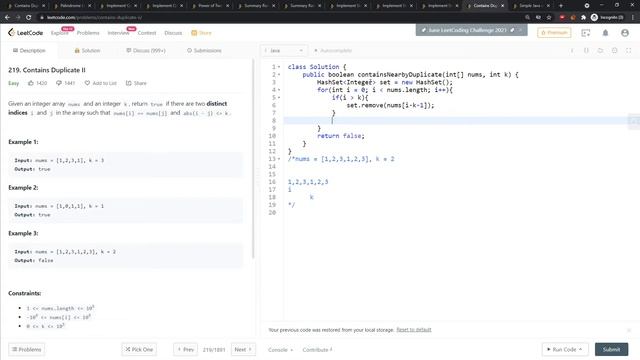This screenshot has height=360, width=640.
Task: Open the Contribute link
Action: pyautogui.click(x=317, y=350)
